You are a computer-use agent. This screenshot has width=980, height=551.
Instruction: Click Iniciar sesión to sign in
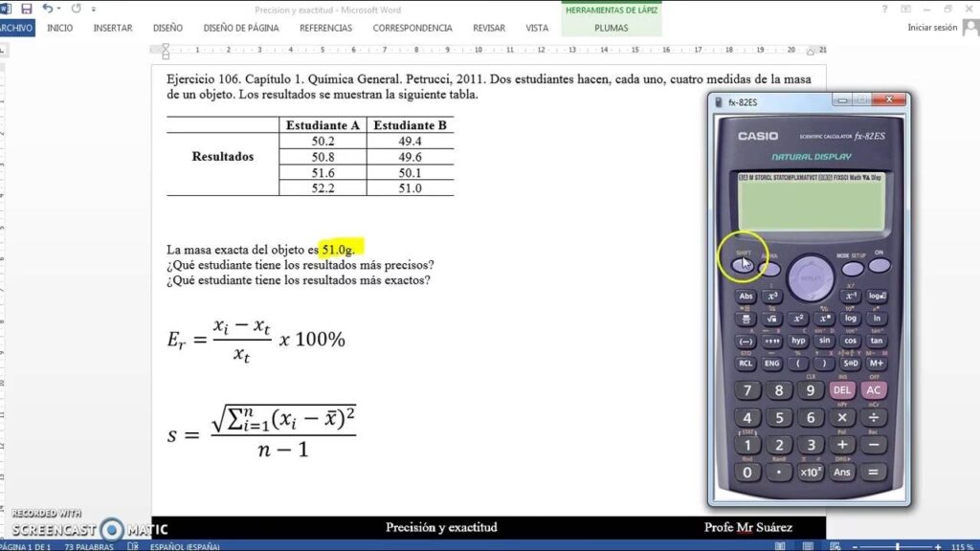coord(932,28)
